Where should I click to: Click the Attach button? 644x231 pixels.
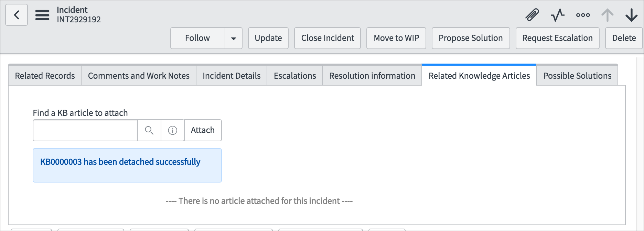coord(203,130)
